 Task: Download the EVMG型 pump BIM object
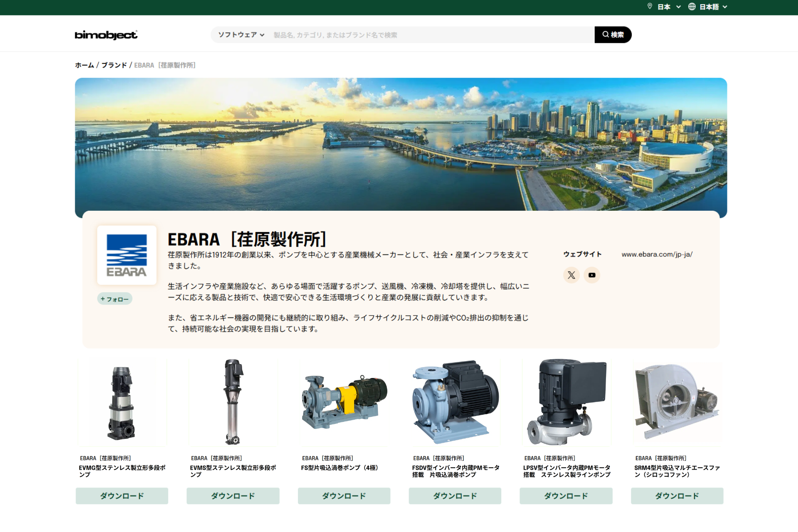click(121, 495)
